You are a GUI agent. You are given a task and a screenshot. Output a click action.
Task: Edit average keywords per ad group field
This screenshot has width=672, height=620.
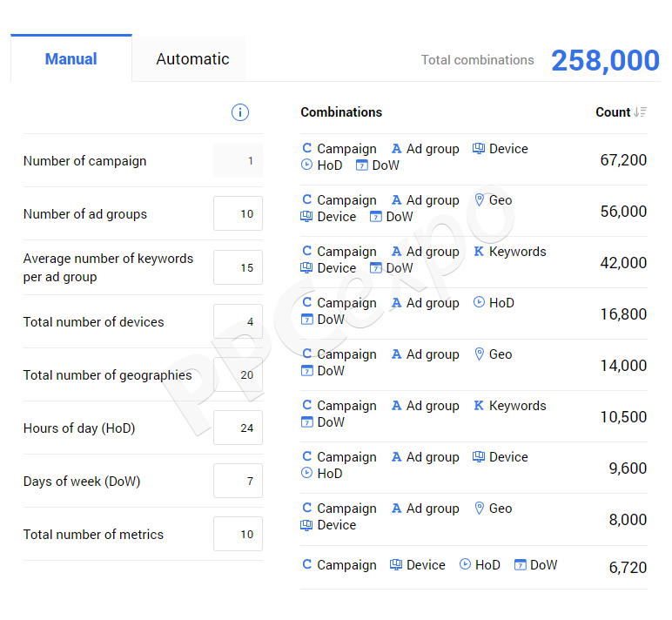(238, 267)
